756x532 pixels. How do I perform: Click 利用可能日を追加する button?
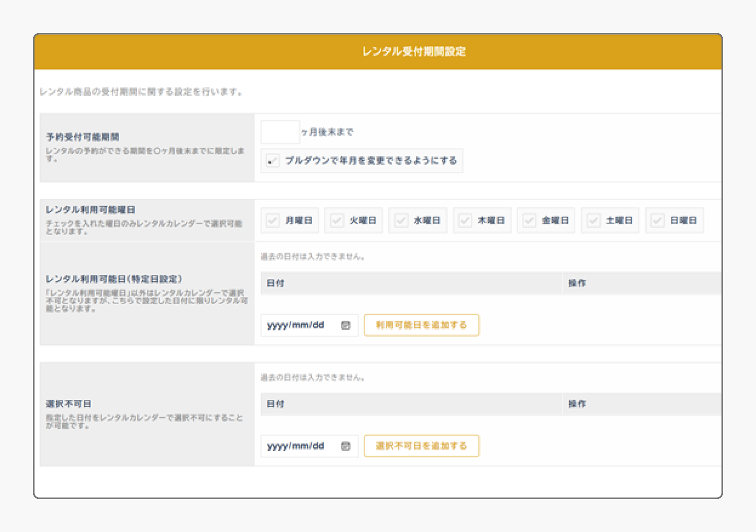[422, 325]
